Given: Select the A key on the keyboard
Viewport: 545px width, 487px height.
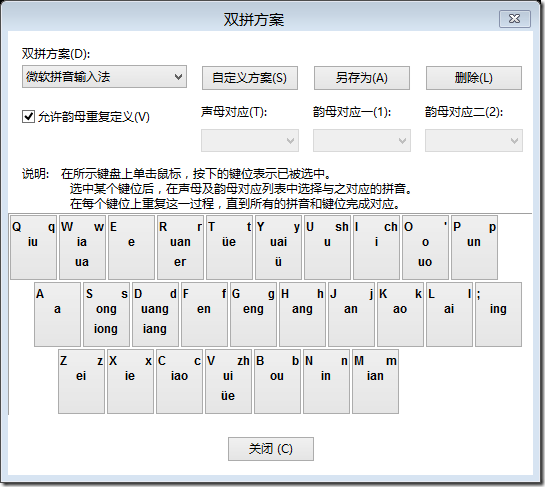Looking at the screenshot, I should [57, 314].
